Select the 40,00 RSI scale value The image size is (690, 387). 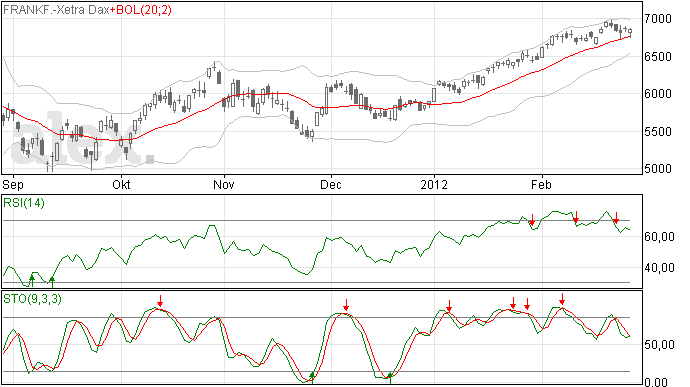659,268
